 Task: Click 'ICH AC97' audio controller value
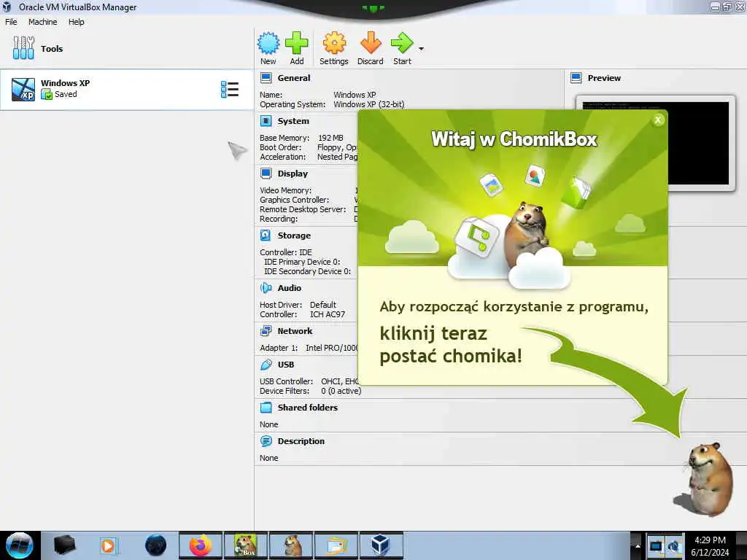point(328,314)
